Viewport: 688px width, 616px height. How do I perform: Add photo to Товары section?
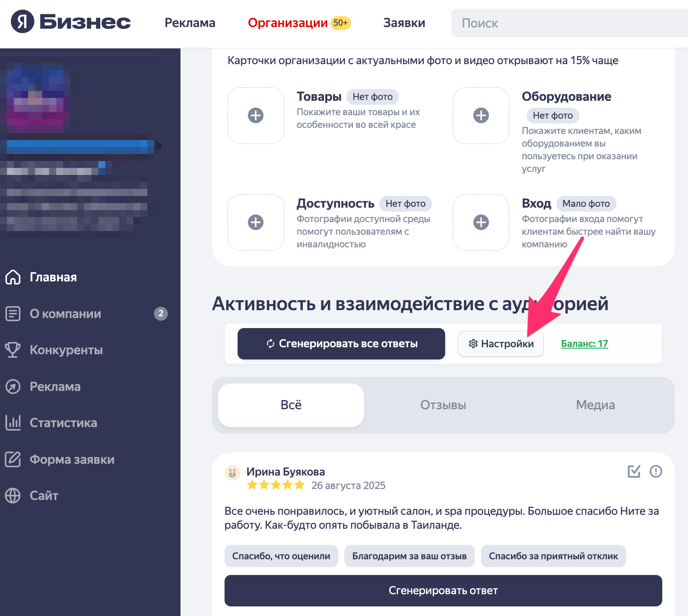coord(256,116)
